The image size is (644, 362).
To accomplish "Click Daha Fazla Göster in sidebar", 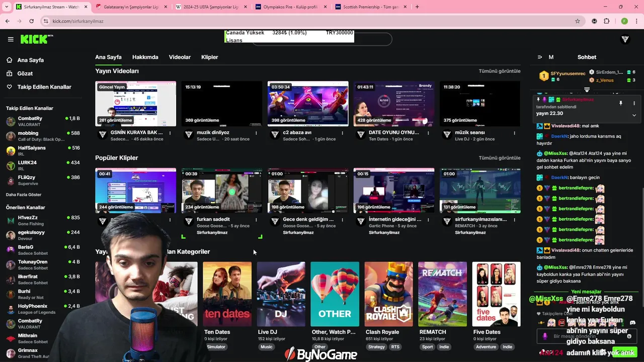I will tap(24, 195).
